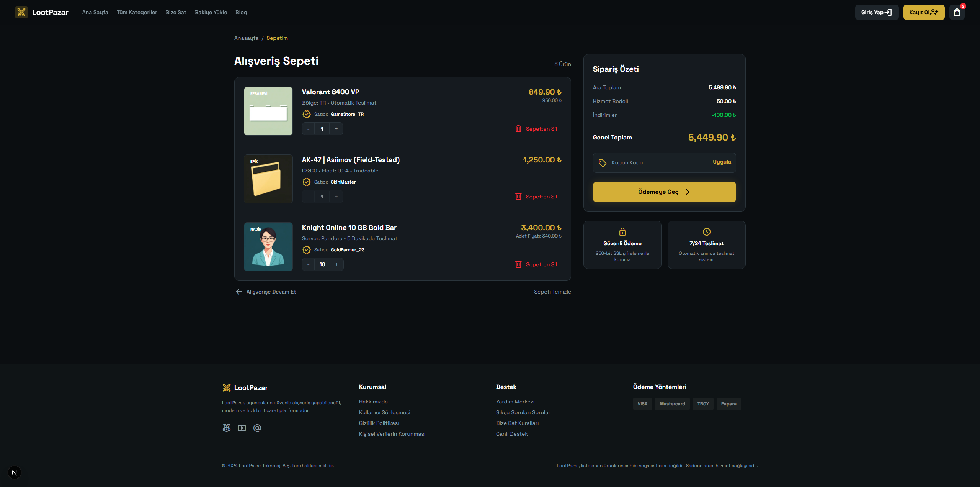Click the footer @ email icon
This screenshot has width=980, height=487.
click(257, 428)
